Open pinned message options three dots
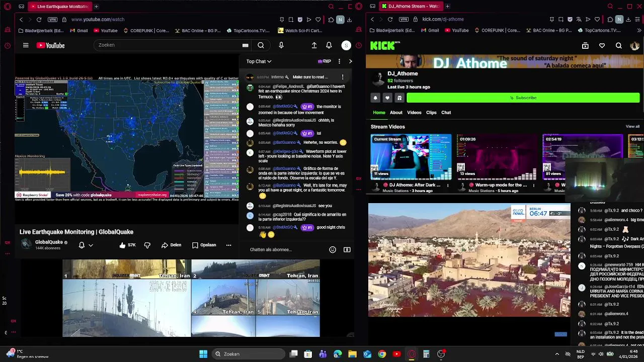This screenshot has height=362, width=644. pyautogui.click(x=343, y=77)
